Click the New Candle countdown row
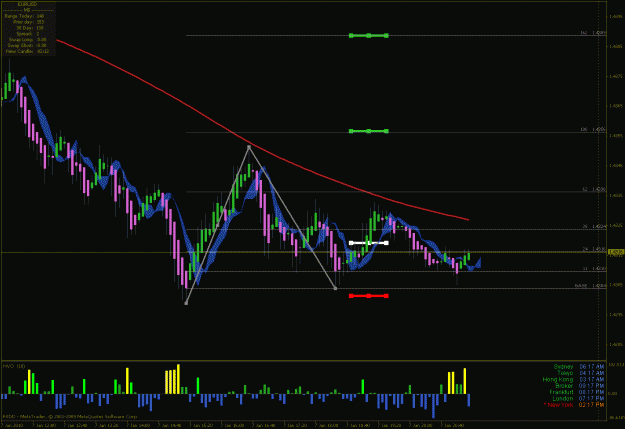 [x=28, y=51]
